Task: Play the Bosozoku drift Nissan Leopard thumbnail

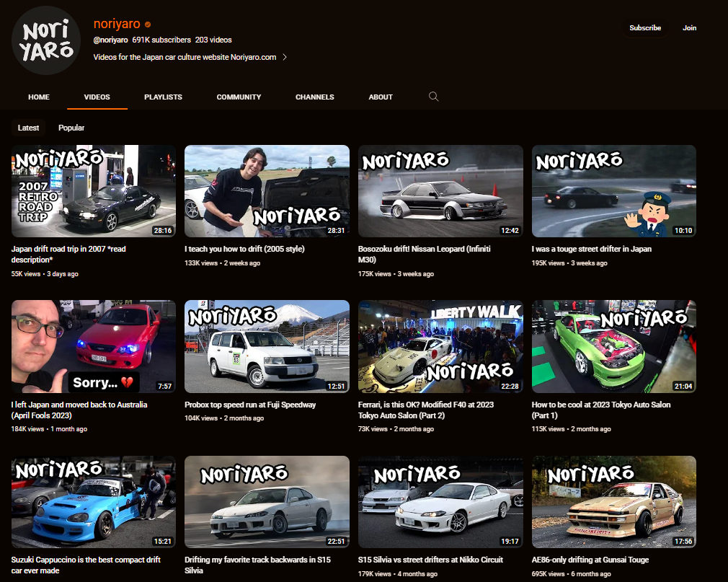Action: click(x=440, y=191)
